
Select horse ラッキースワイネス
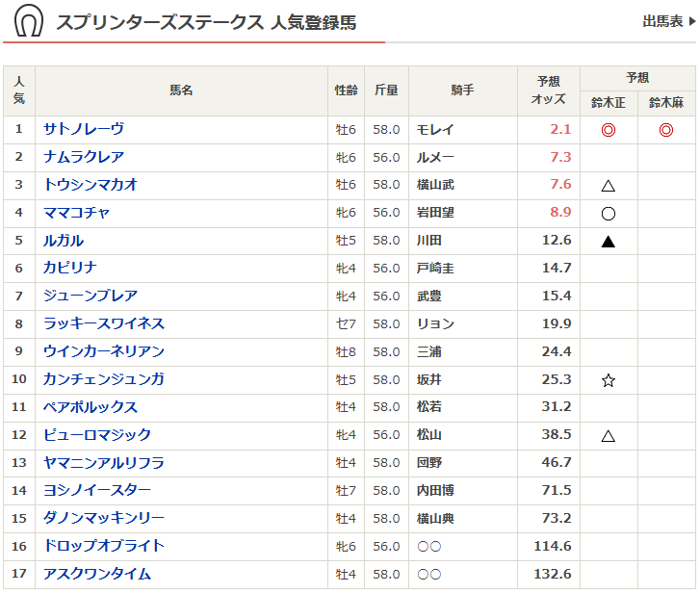click(104, 323)
